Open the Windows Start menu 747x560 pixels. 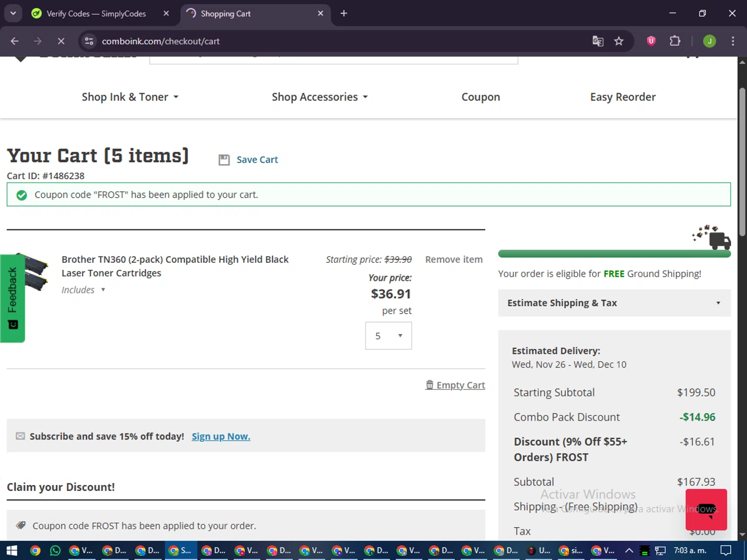[x=11, y=551]
